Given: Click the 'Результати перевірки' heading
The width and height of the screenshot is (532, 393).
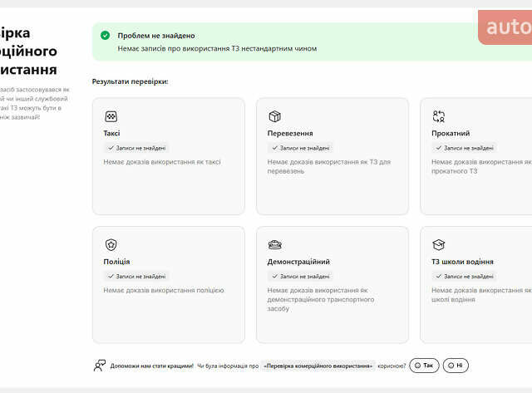Looking at the screenshot, I should pos(130,82).
